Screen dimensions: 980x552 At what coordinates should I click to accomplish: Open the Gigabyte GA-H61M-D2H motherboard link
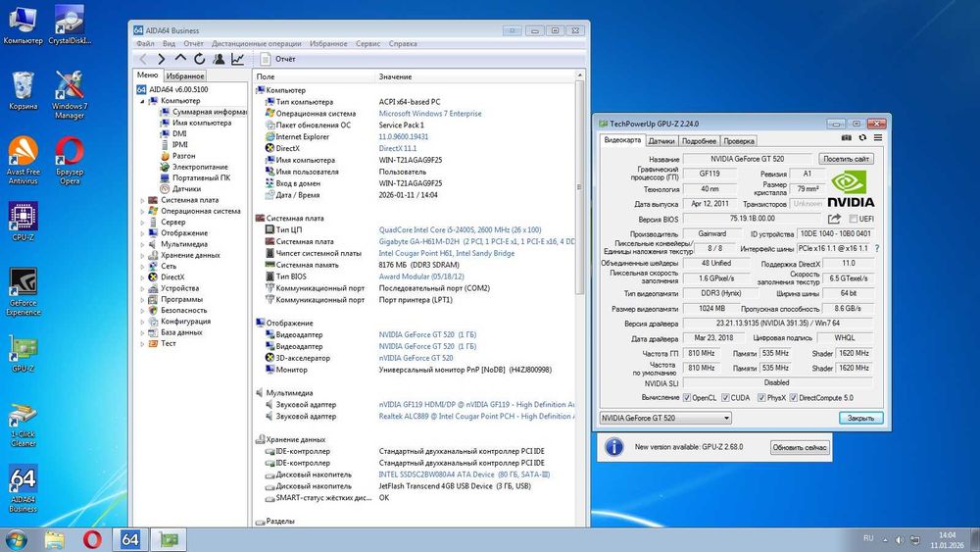tap(477, 241)
